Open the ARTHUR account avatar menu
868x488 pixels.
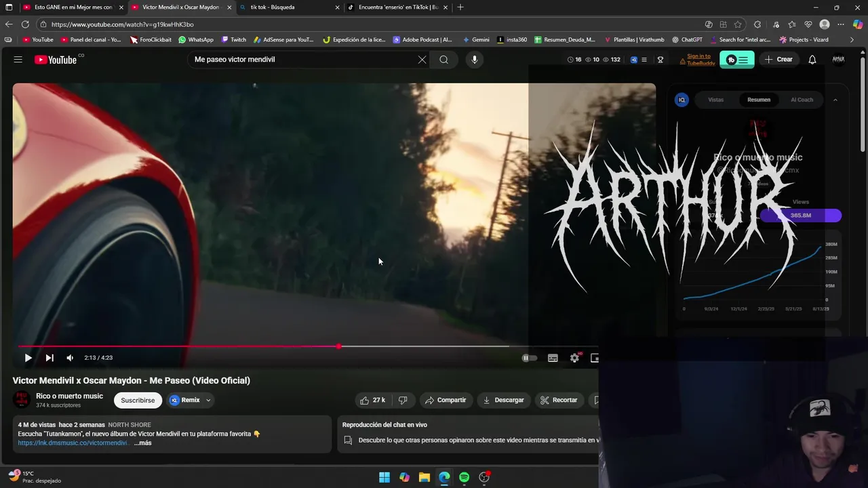[x=838, y=60]
